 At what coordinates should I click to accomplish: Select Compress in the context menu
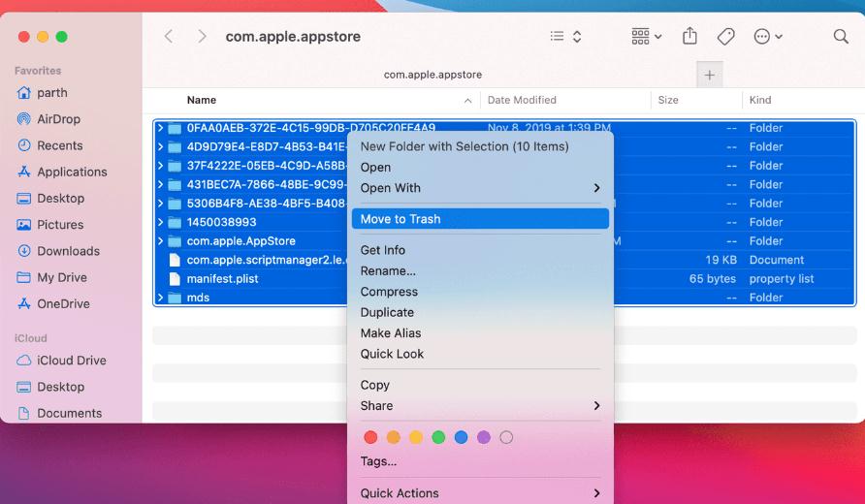(389, 292)
